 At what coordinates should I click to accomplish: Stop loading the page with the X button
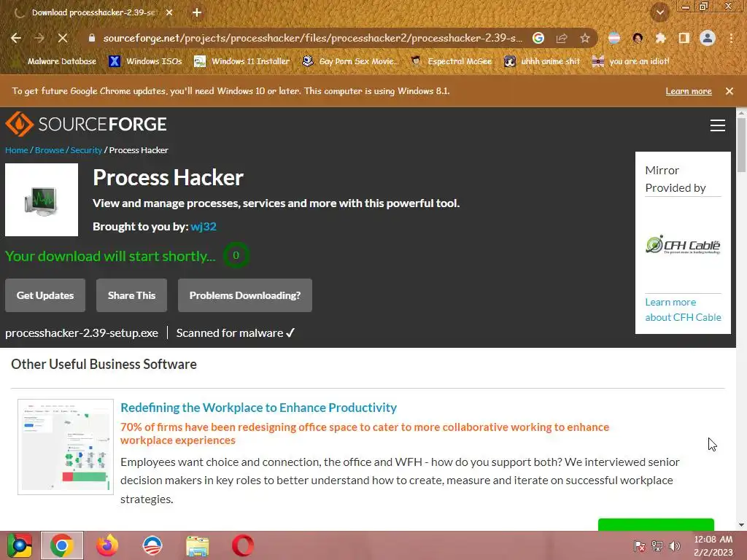[x=63, y=38]
